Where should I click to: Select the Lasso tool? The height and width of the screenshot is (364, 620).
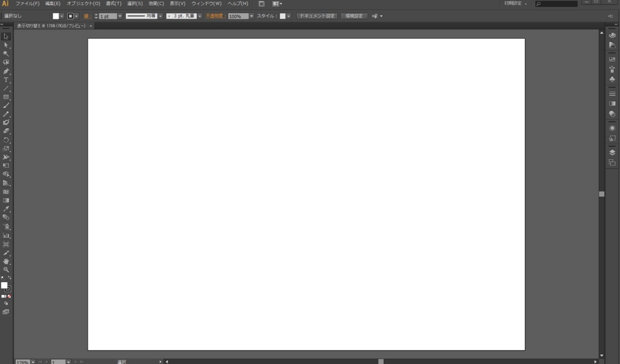[6, 62]
